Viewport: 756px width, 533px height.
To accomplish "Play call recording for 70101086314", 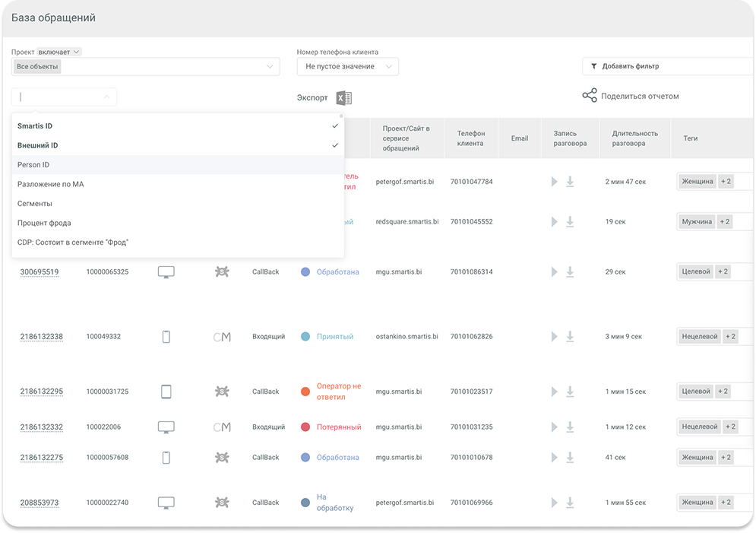I will (x=554, y=271).
